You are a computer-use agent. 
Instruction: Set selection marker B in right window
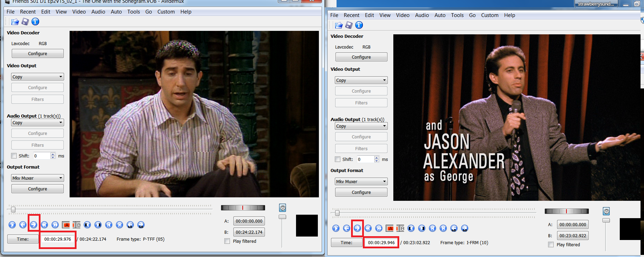coord(400,228)
